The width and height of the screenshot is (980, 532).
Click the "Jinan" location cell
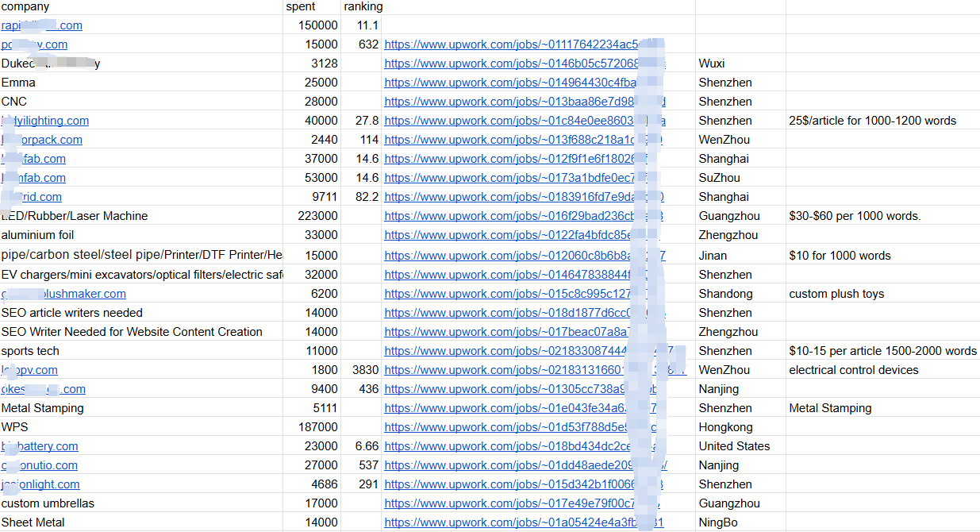coord(740,256)
